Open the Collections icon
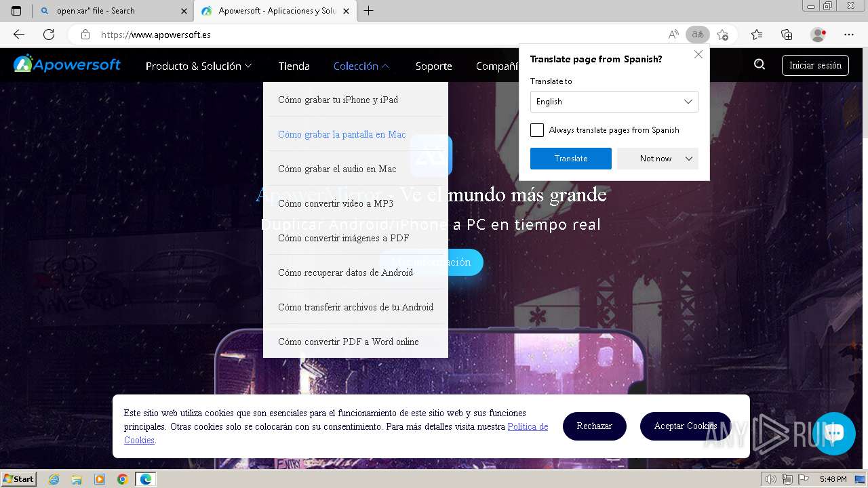The image size is (868, 488). (x=787, y=35)
